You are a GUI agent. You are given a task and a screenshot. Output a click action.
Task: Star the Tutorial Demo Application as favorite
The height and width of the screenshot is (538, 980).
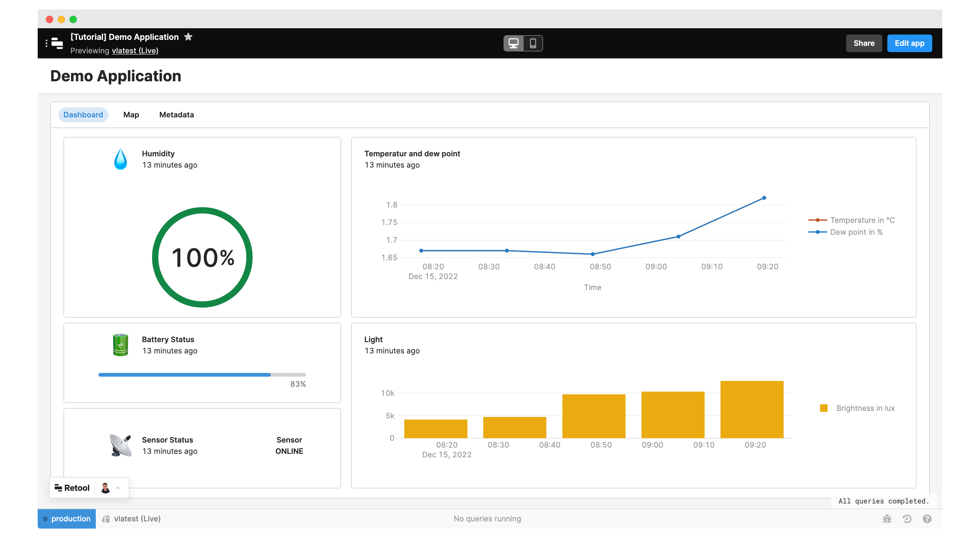[188, 37]
